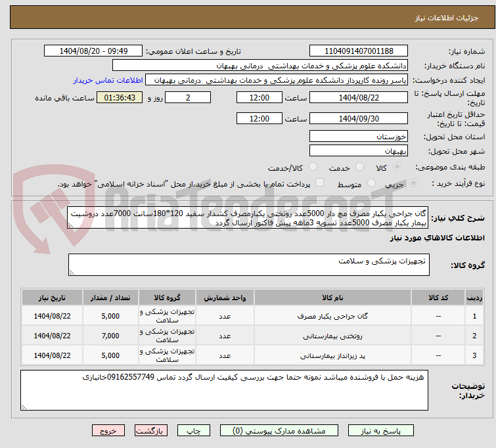Image resolution: width=496 pixels, height=448 pixels.
Task: Click the نام دستگاه خریدار field
Action: click(x=259, y=66)
